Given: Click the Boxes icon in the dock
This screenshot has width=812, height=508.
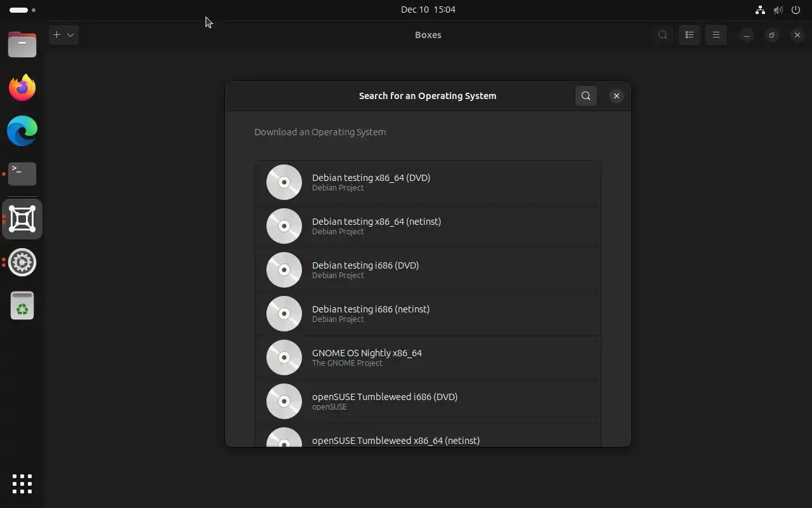Looking at the screenshot, I should [22, 219].
